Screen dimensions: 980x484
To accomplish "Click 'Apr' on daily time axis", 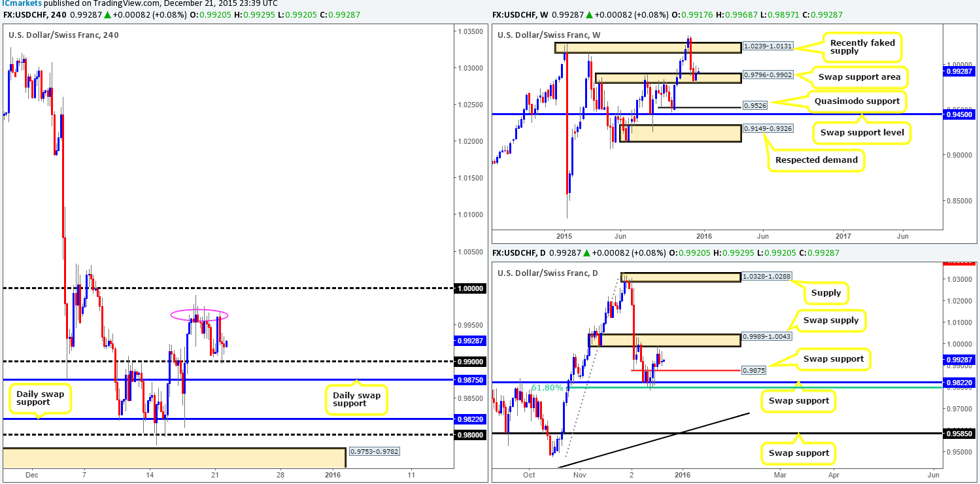I will click(x=834, y=475).
